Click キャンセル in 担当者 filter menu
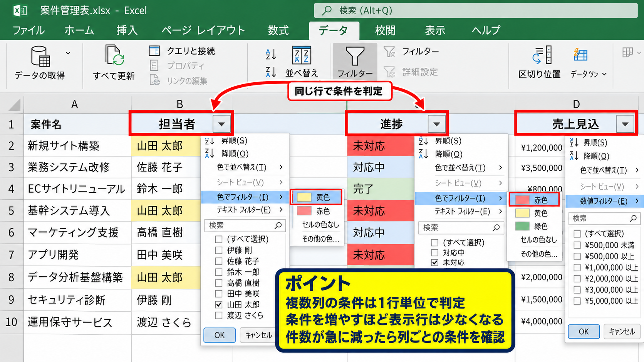The width and height of the screenshot is (644, 362). coord(258,335)
